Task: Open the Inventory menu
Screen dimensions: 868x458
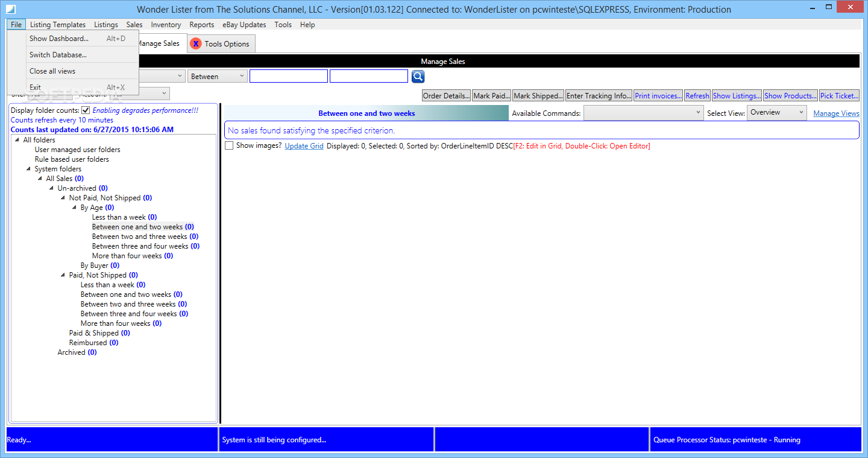Action: (166, 25)
